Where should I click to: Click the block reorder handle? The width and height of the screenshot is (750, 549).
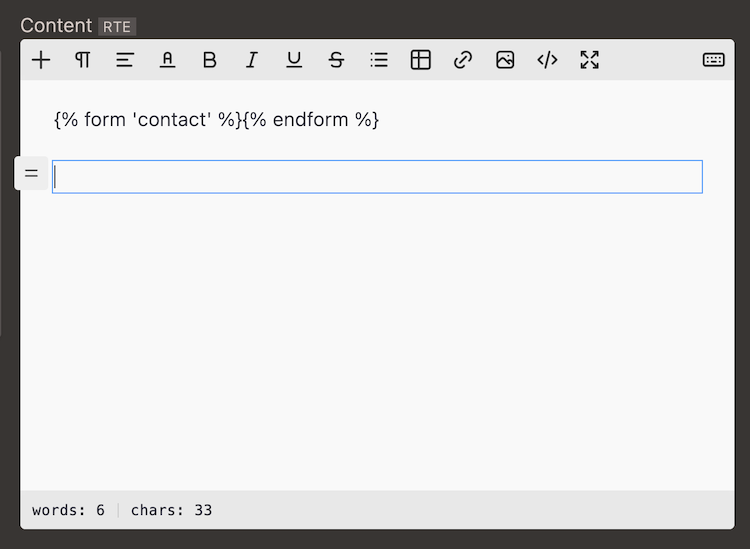tap(31, 173)
